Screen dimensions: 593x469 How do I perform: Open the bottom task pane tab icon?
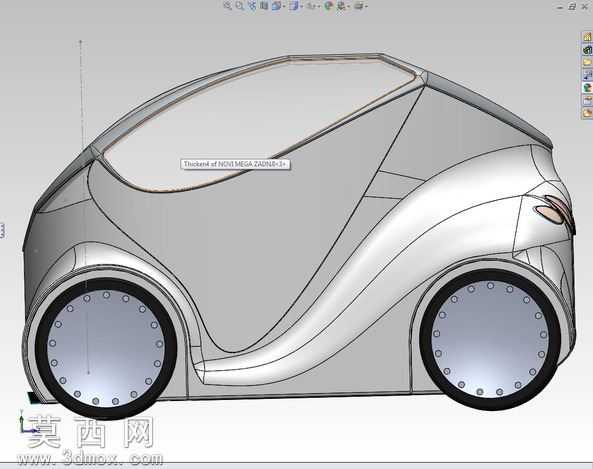[x=587, y=113]
